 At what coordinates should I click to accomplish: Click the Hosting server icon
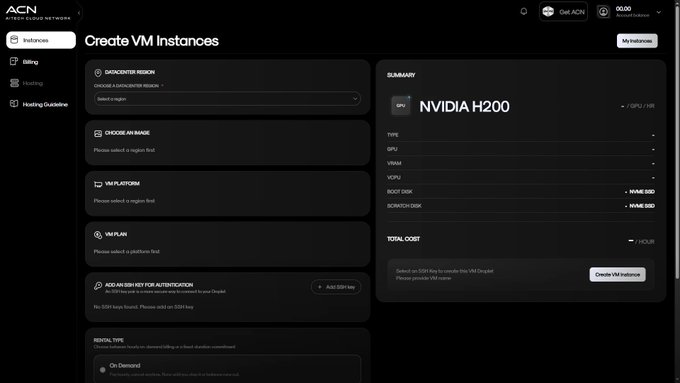(14, 83)
